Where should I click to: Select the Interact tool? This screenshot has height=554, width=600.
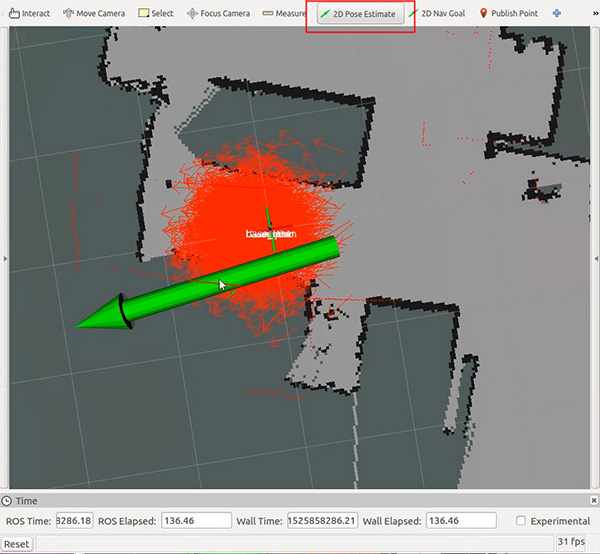tap(29, 14)
